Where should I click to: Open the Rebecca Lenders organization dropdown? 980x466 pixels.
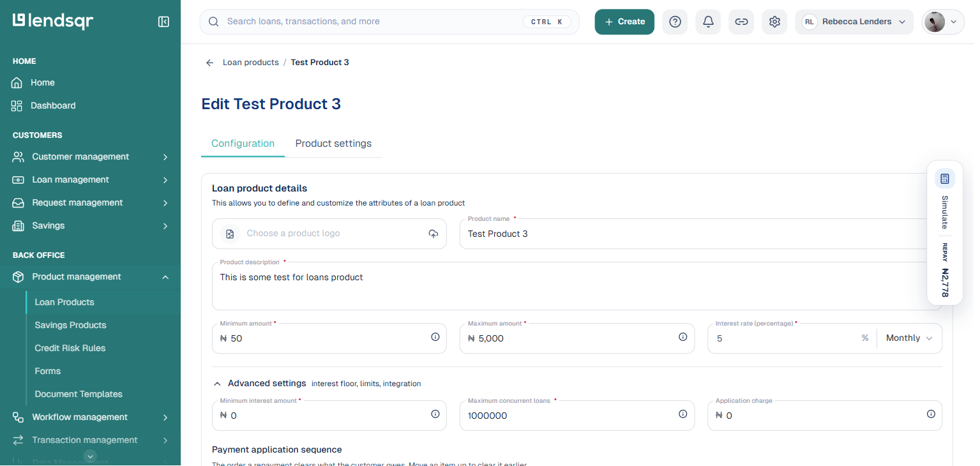click(x=854, y=22)
